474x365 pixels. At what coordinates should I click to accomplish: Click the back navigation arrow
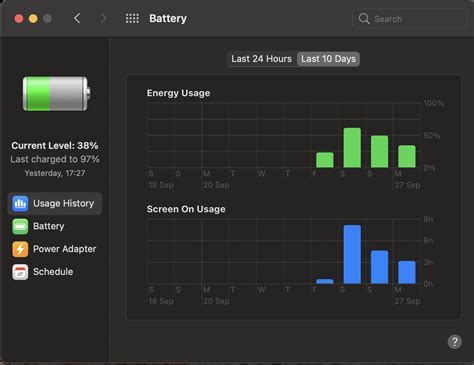pos(77,18)
